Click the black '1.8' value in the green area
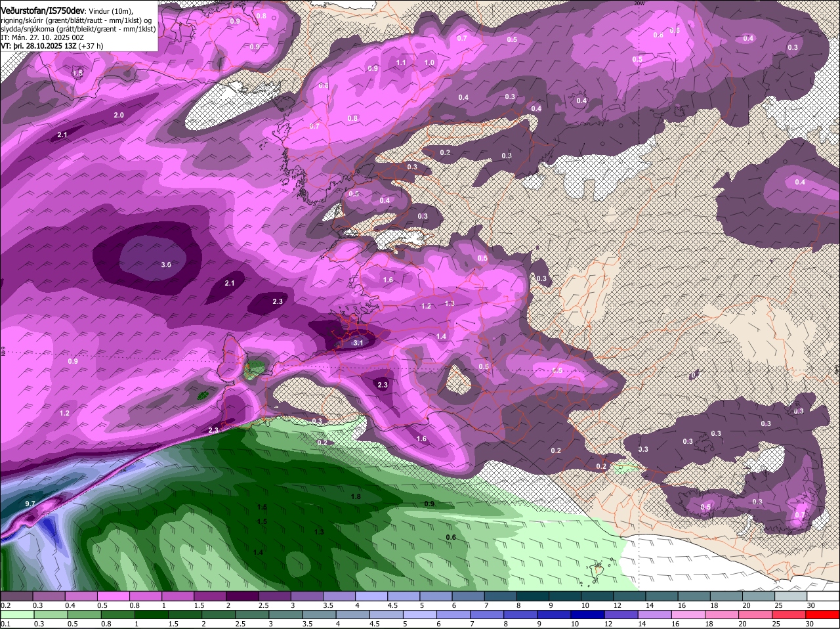The height and width of the screenshot is (629, 840). (x=356, y=496)
